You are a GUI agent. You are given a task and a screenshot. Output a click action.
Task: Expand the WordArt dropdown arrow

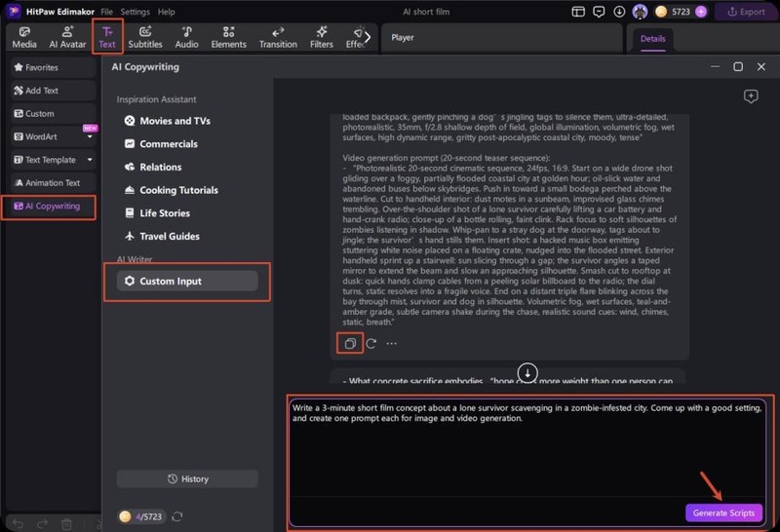pos(90,136)
